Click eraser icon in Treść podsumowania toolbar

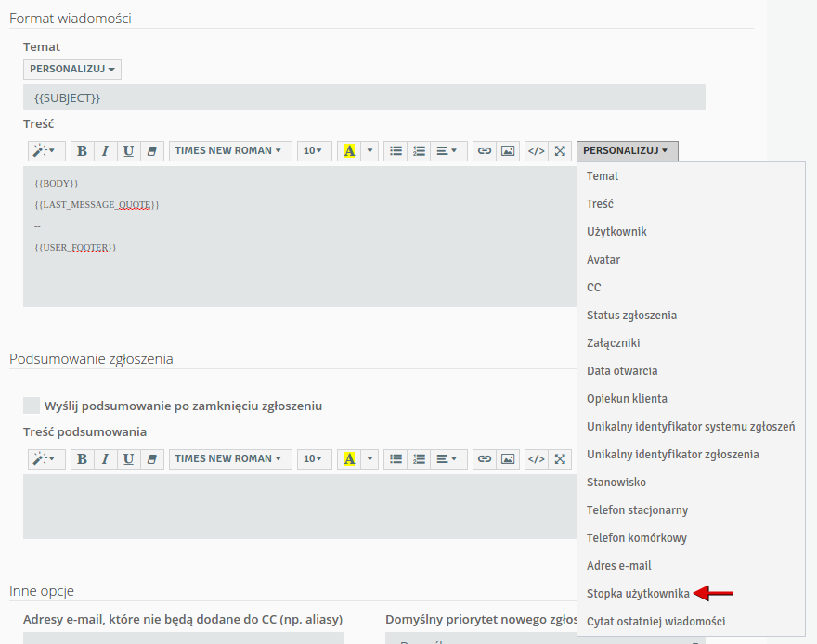[152, 459]
